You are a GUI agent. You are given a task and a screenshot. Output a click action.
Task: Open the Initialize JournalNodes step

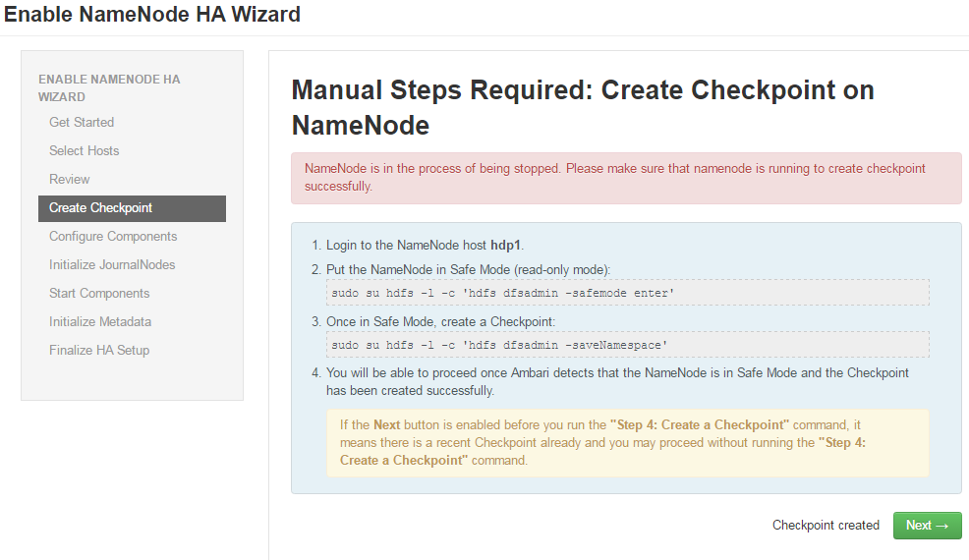tap(112, 264)
